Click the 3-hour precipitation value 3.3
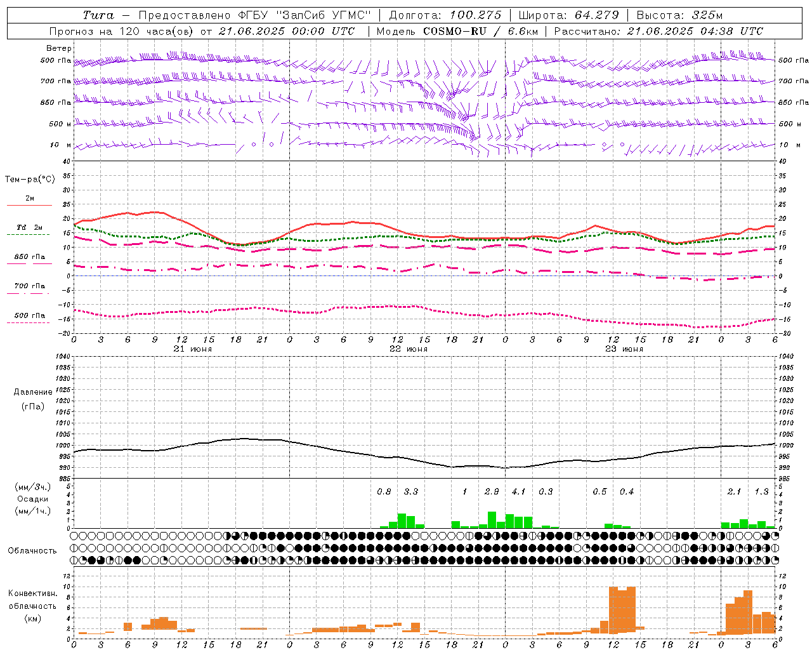812x650 pixels. pyautogui.click(x=411, y=491)
